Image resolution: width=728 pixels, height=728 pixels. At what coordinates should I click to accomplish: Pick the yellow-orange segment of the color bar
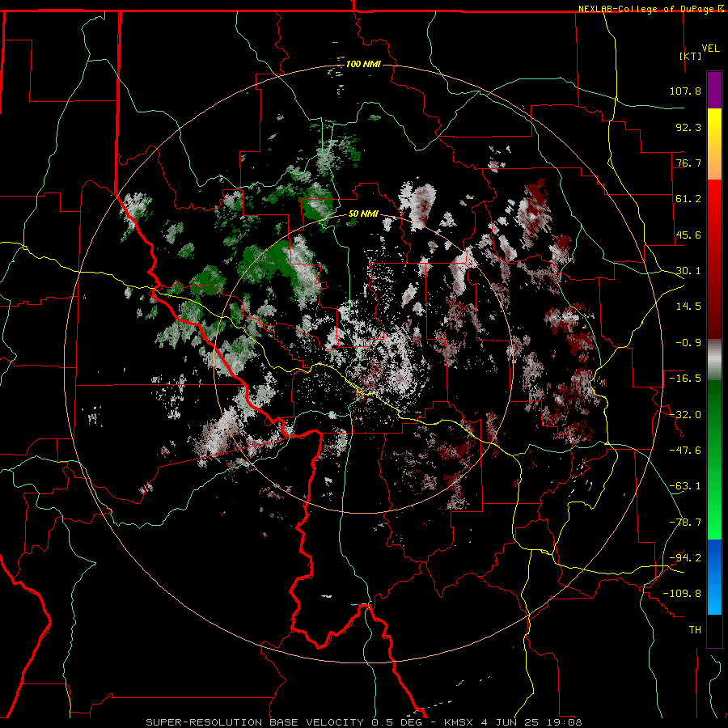[714, 144]
